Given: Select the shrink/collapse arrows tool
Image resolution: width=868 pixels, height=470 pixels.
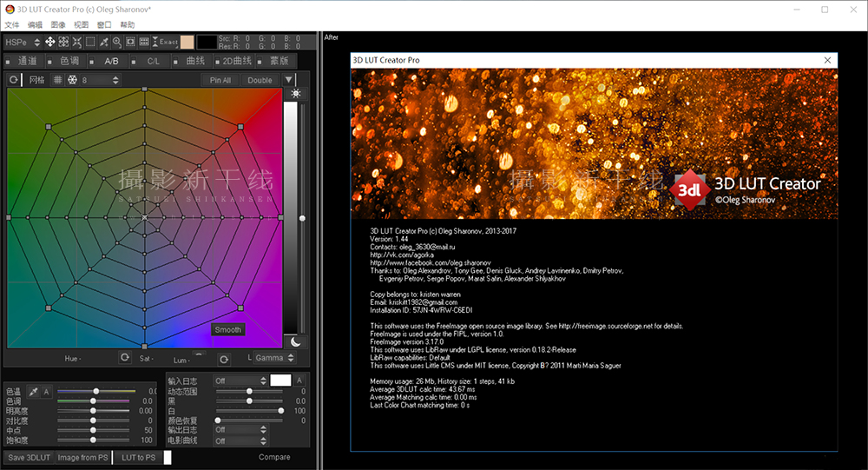Looking at the screenshot, I should pyautogui.click(x=77, y=42).
